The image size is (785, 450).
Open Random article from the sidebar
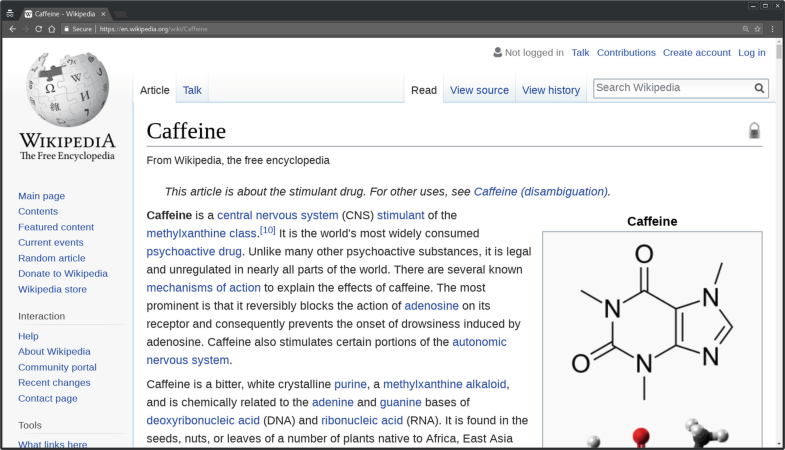click(51, 258)
